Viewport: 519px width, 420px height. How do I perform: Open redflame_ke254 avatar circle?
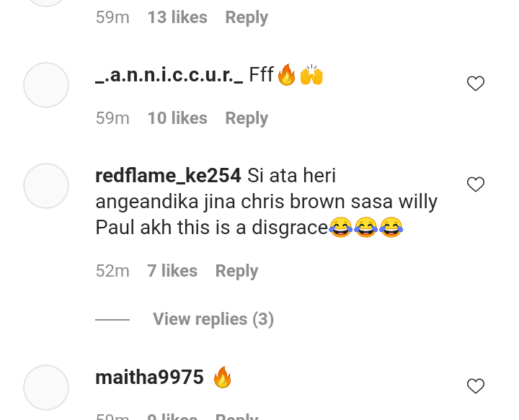(46, 186)
